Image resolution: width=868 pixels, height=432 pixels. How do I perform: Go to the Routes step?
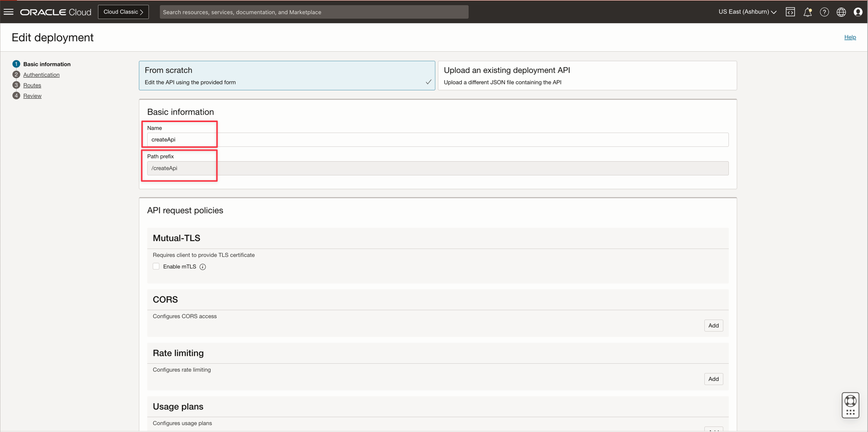32,85
